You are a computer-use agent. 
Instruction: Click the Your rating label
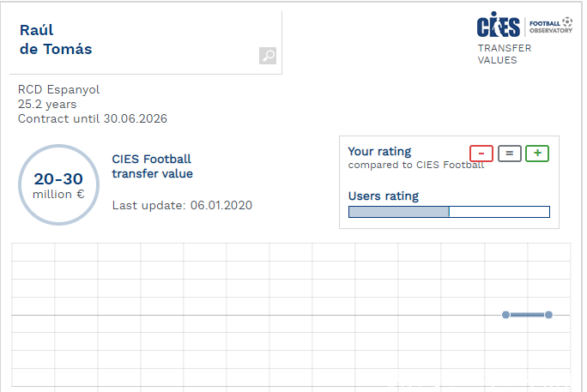[x=379, y=152]
